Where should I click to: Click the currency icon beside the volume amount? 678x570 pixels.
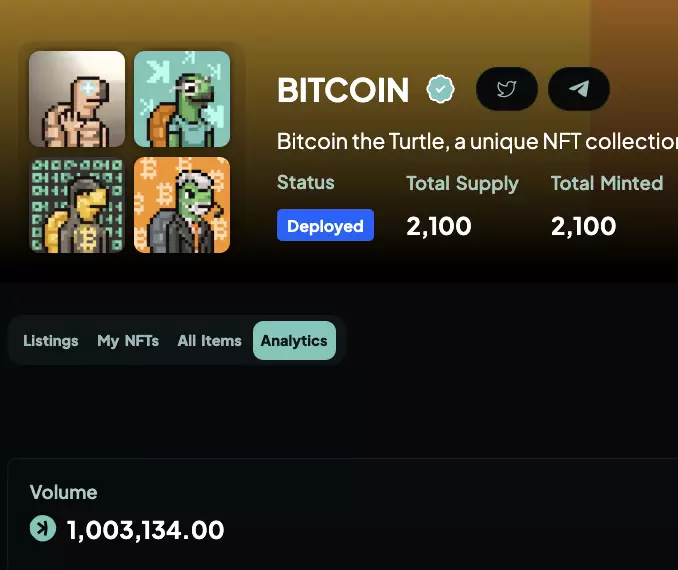[x=43, y=528]
